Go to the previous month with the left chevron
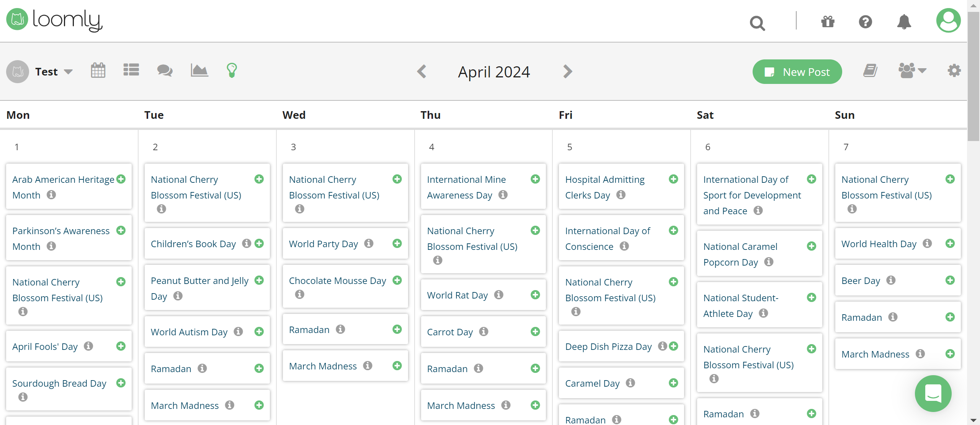Viewport: 980px width, 425px height. [421, 71]
